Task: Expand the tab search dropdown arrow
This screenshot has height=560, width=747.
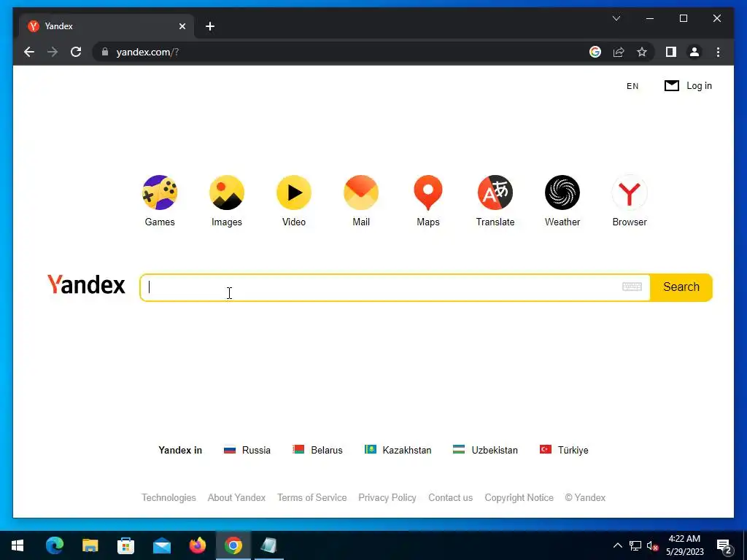Action: (x=616, y=18)
